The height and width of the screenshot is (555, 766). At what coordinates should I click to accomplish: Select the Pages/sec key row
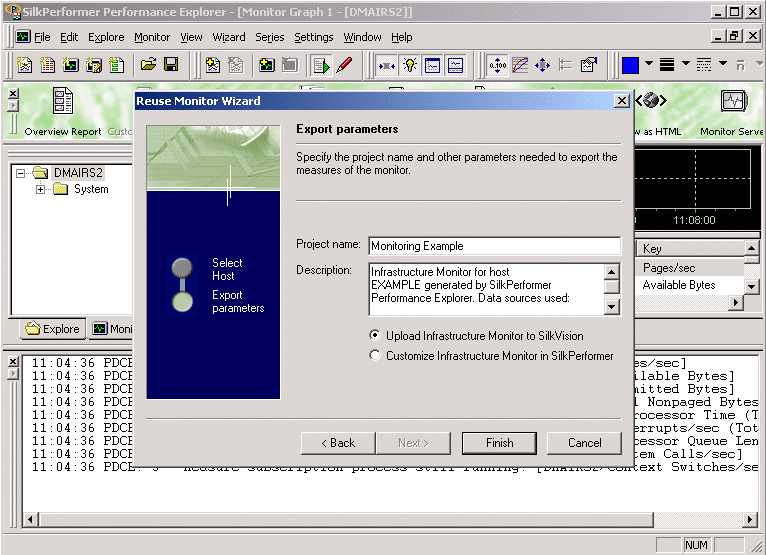(x=689, y=268)
